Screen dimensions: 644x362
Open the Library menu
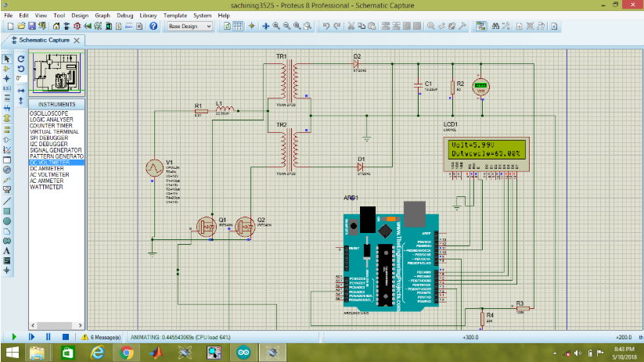click(x=148, y=16)
